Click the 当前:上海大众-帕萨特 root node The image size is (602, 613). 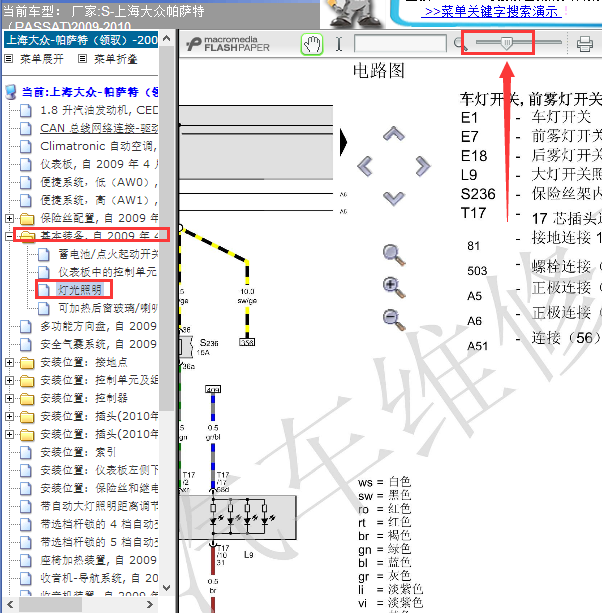90,92
